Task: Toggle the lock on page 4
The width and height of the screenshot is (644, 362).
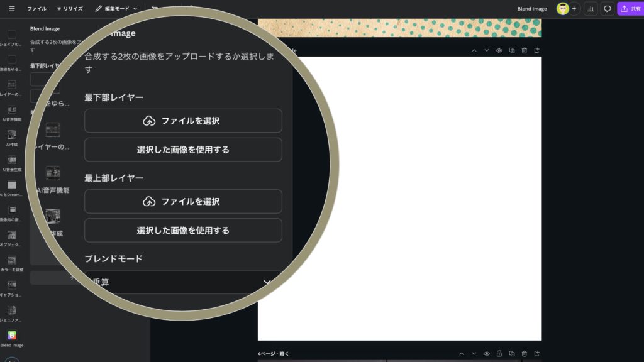Action: point(499,354)
